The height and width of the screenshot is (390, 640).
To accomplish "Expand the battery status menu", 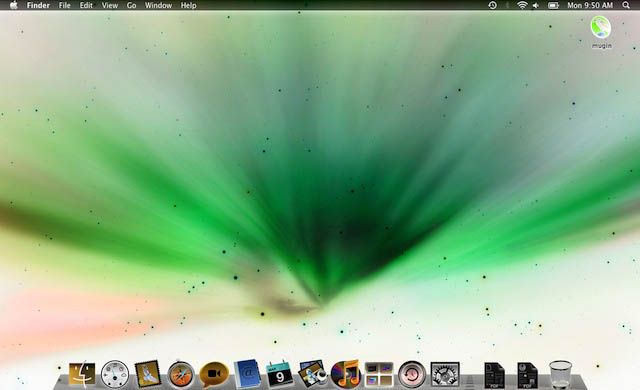I will (553, 5).
